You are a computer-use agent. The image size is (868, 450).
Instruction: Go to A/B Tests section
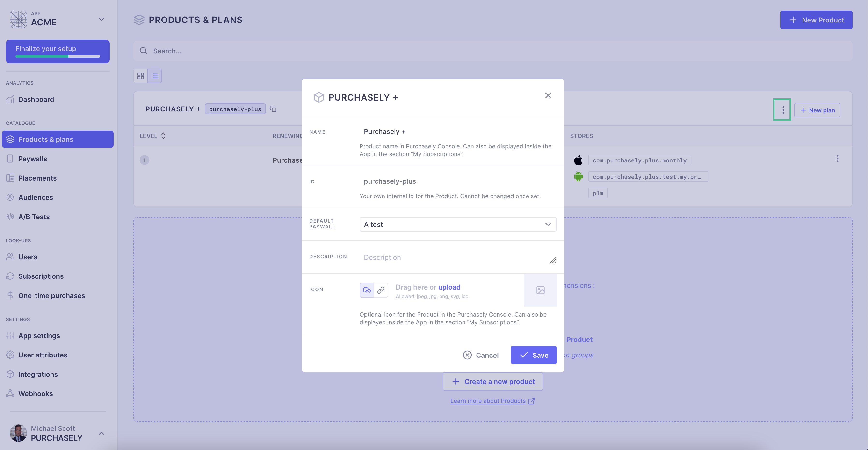pos(34,217)
